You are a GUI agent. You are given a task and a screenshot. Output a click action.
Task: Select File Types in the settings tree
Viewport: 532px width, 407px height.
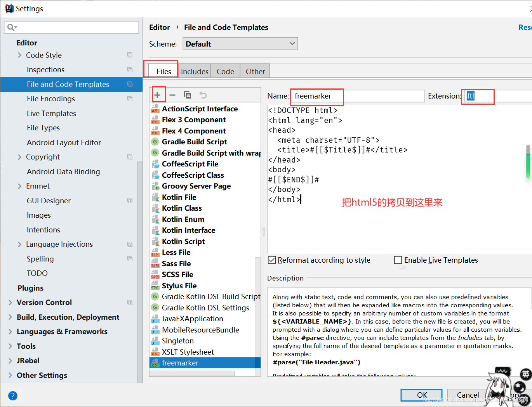click(43, 128)
